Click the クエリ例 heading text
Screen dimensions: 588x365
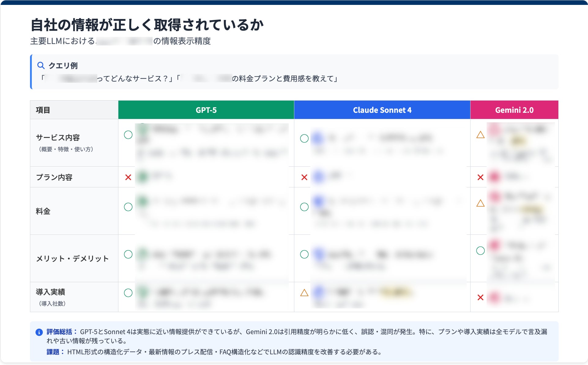click(63, 66)
